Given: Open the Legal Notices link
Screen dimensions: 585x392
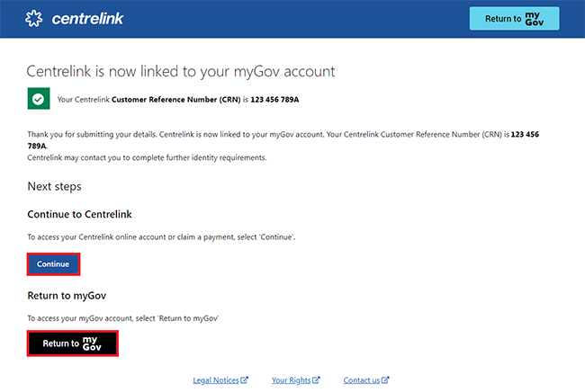Looking at the screenshot, I should pyautogui.click(x=216, y=380).
